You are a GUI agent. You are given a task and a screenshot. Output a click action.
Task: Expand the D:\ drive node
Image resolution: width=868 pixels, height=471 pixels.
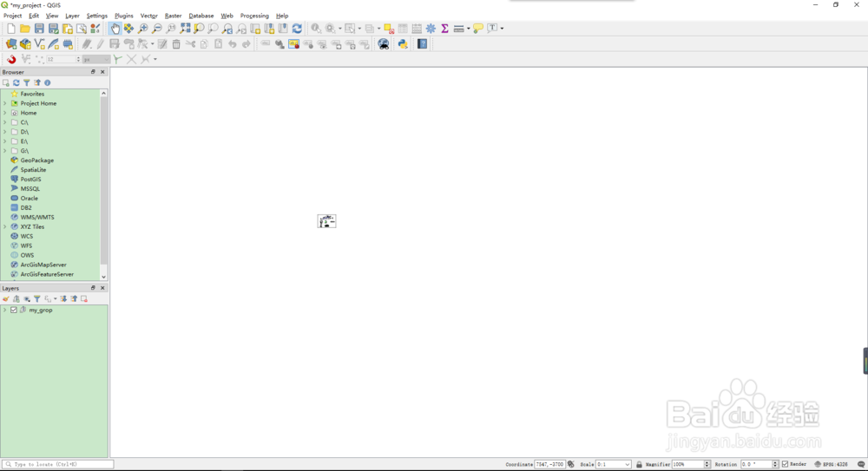pos(5,132)
